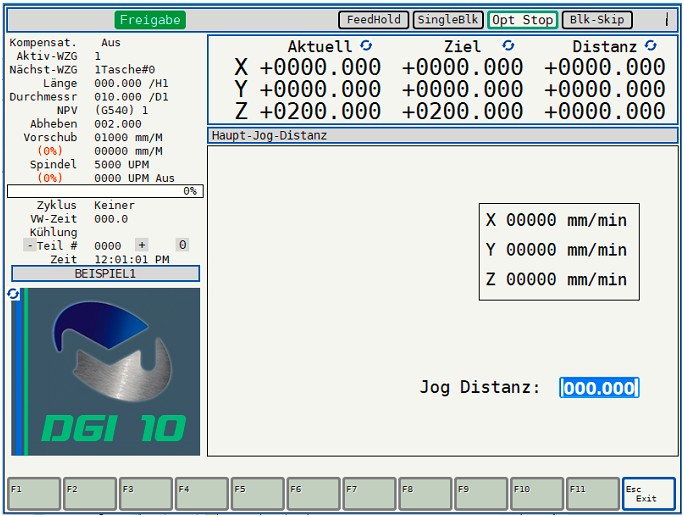684x517 pixels.
Task: Click the Distanz X value +0000.000
Action: (x=605, y=68)
